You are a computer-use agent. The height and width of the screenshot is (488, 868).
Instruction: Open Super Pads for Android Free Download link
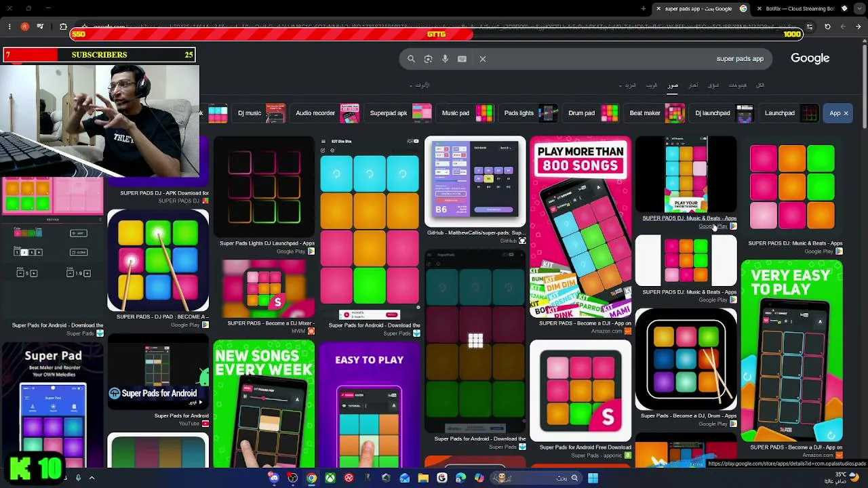(585, 447)
